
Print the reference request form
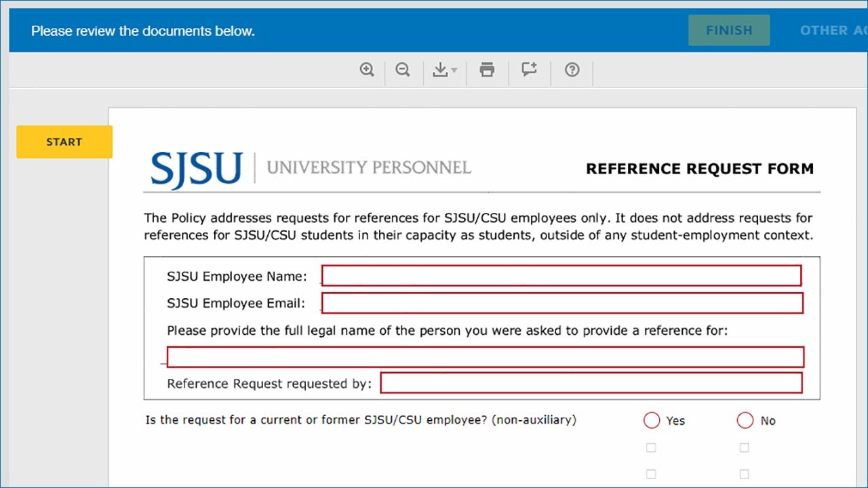pyautogui.click(x=487, y=70)
